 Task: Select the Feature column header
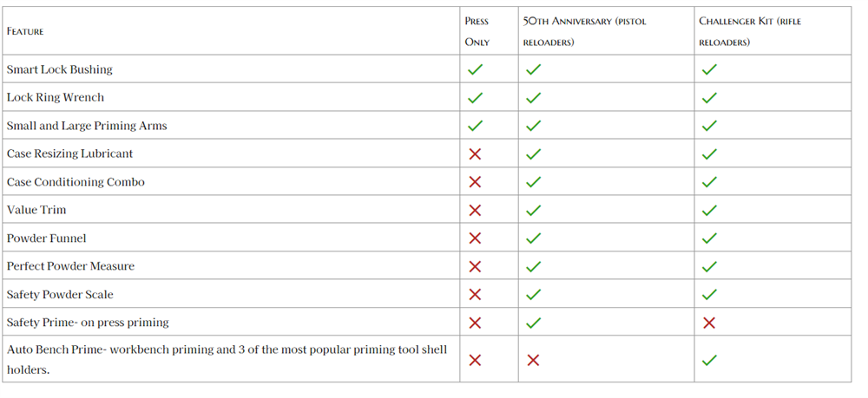tap(25, 31)
